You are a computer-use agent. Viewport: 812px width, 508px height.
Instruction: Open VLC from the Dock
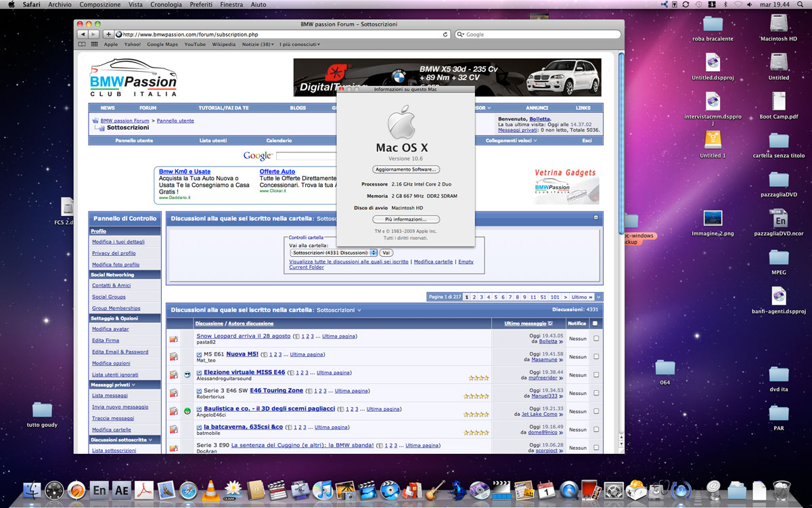[x=210, y=489]
